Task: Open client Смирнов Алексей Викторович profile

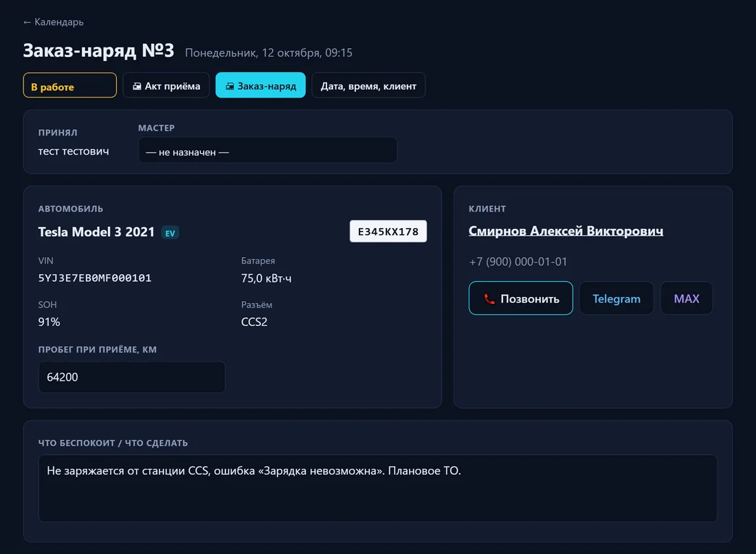Action: [566, 231]
